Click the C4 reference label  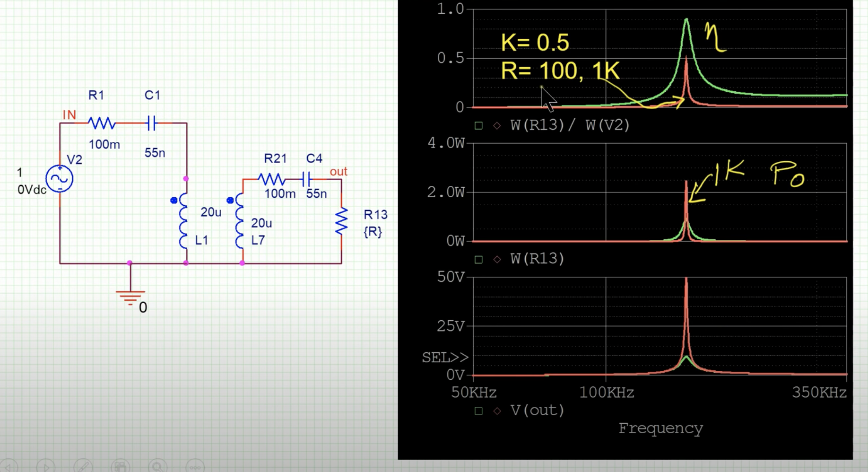click(x=314, y=158)
